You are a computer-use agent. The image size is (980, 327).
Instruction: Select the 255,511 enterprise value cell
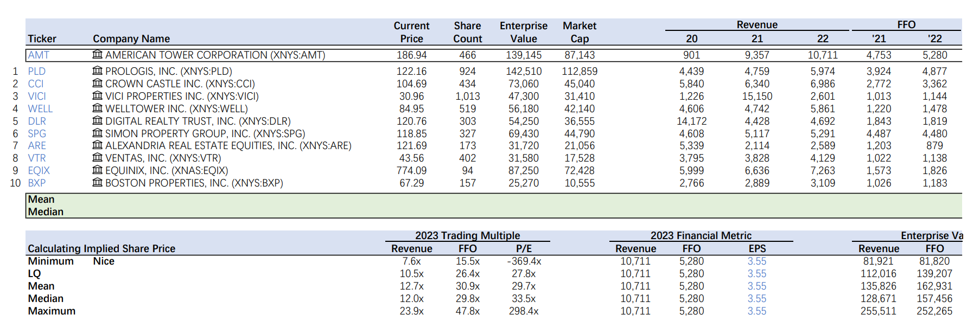coord(879,311)
